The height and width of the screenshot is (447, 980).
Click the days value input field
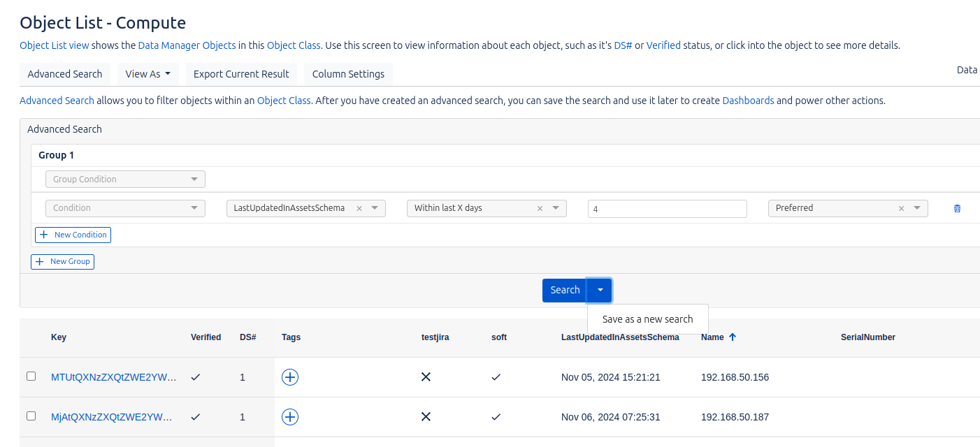(x=667, y=209)
